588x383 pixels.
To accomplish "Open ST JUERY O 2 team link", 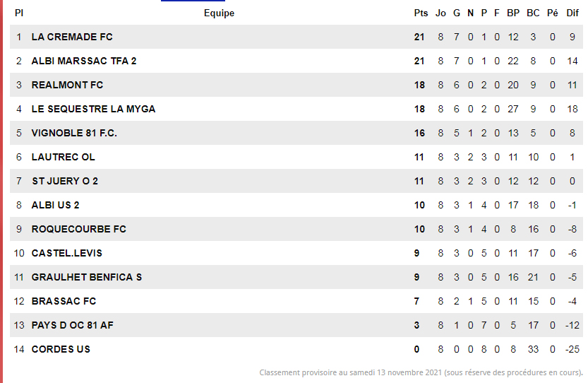I will [x=65, y=181].
